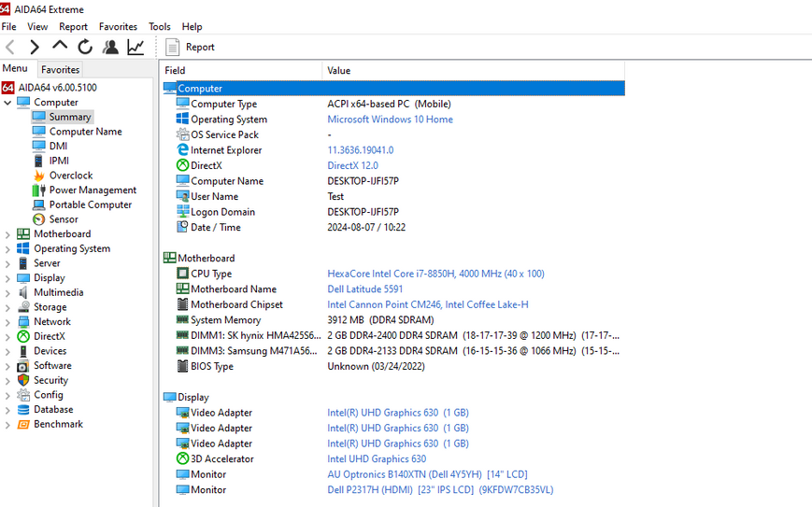Click the Storage drive icon in tree
The width and height of the screenshot is (812, 507).
coord(23,307)
